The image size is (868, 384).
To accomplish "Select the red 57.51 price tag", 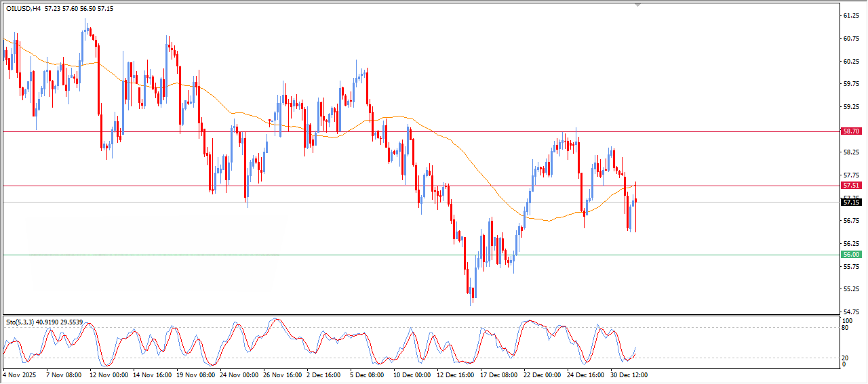I will coord(850,185).
